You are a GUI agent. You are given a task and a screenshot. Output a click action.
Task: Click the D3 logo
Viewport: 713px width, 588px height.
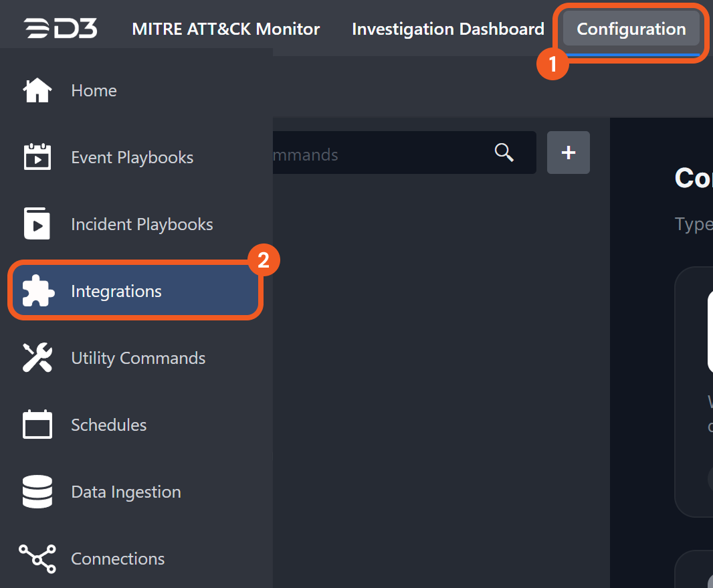point(61,29)
